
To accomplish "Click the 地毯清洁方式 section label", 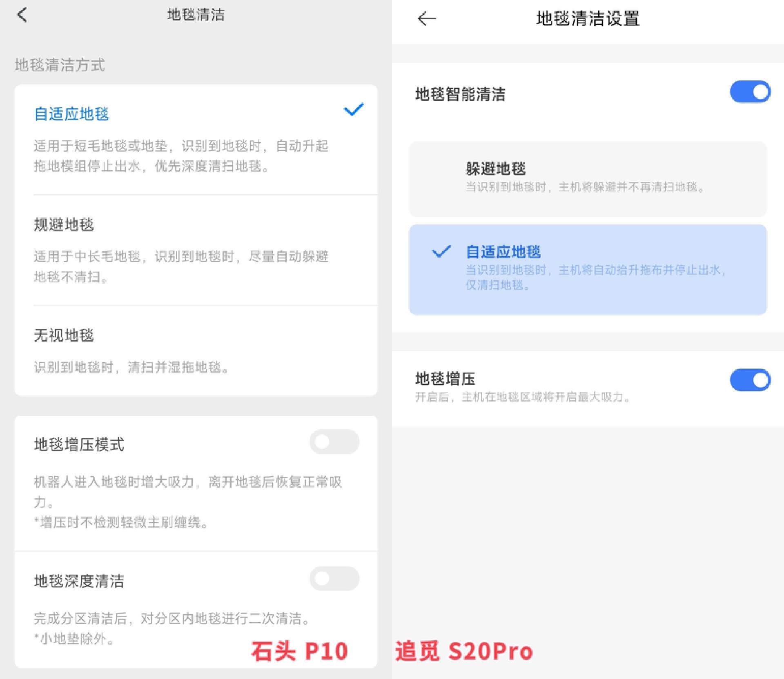I will (x=59, y=65).
